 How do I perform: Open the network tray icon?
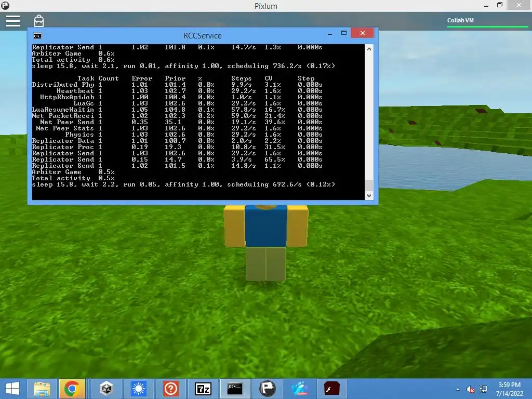point(483,389)
